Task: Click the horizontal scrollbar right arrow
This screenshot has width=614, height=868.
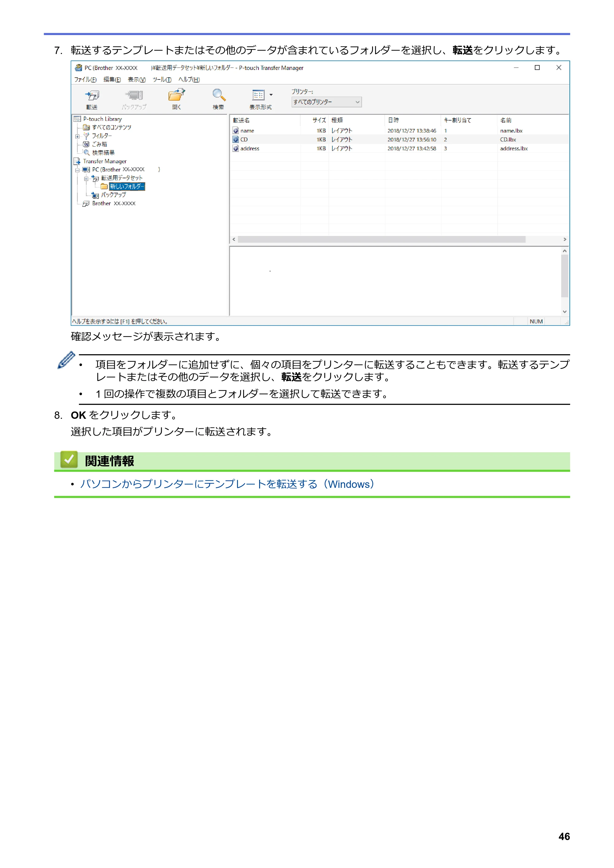Action: point(565,240)
